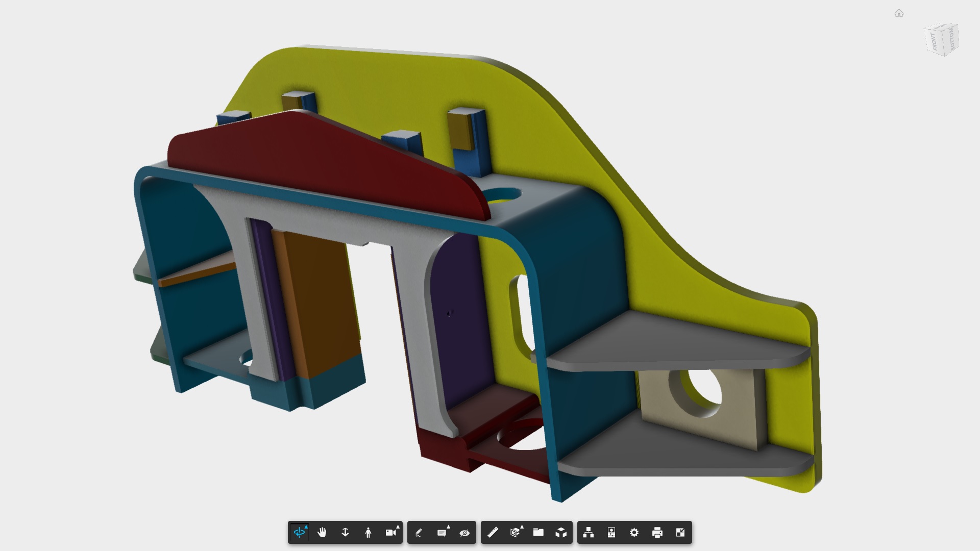This screenshot has width=980, height=551.
Task: Select the Orbit tool
Action: tap(300, 533)
